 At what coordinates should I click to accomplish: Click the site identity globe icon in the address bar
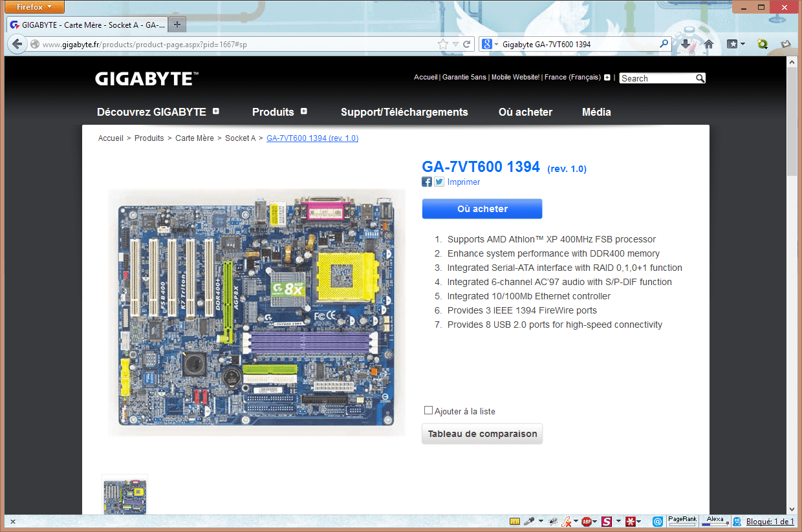[x=35, y=44]
